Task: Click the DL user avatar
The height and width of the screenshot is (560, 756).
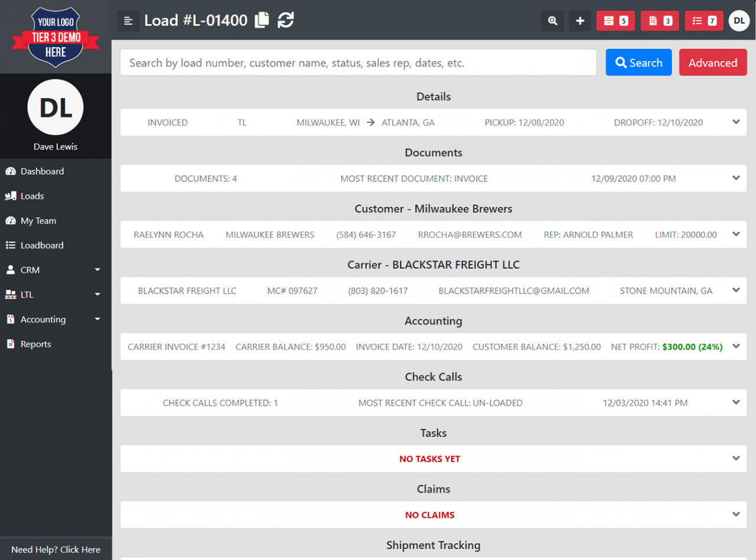Action: (x=739, y=20)
